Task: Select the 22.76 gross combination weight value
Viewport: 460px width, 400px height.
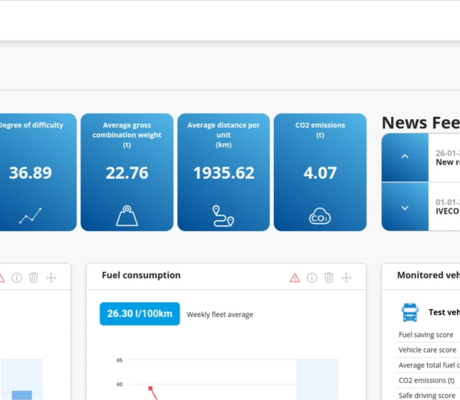Action: pos(127,173)
